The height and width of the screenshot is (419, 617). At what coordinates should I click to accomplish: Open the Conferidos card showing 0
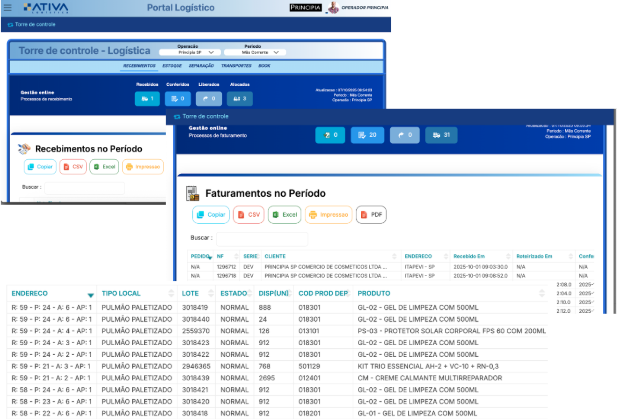click(178, 99)
